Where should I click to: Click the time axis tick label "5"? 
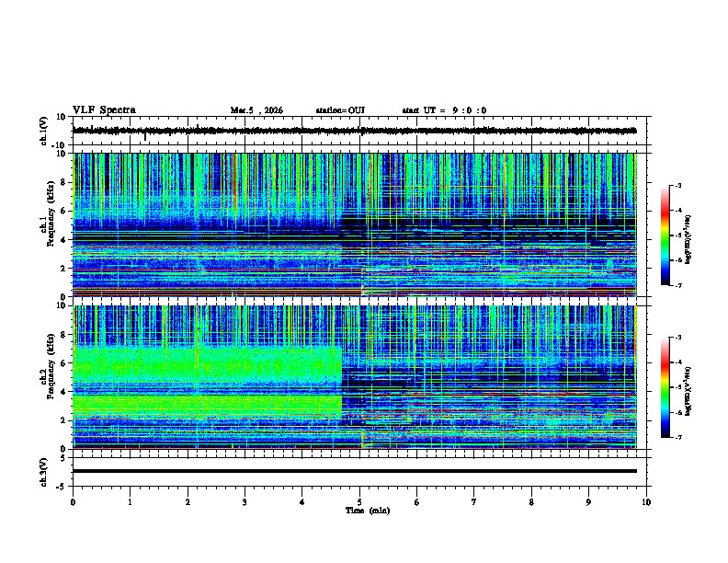[x=359, y=502]
